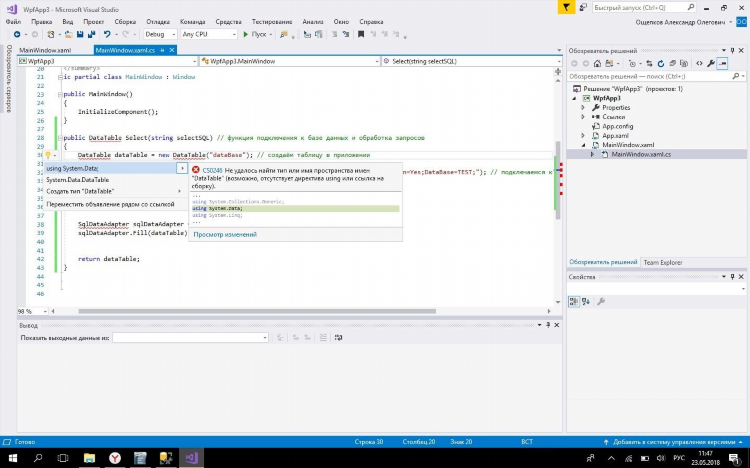Refresh Solution Explorer
Viewport: 750px width, 468px height.
pos(661,63)
